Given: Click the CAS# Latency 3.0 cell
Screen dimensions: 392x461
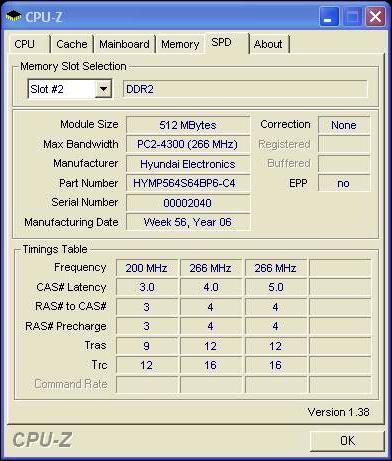Looking at the screenshot, I should tap(147, 287).
